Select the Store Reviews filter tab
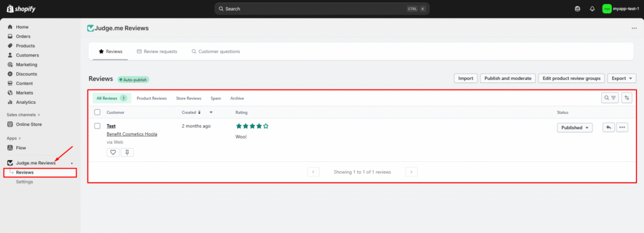This screenshot has height=233, width=644. tap(189, 98)
